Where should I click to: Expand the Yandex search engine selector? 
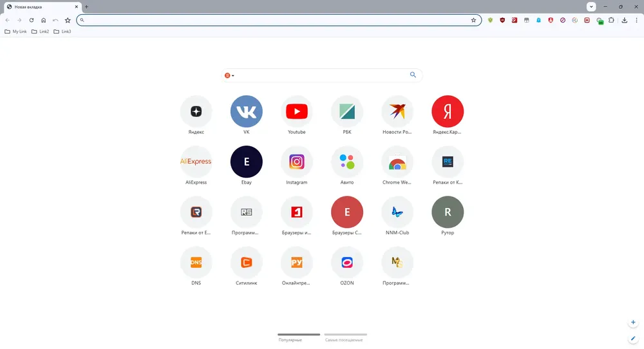[x=230, y=75]
